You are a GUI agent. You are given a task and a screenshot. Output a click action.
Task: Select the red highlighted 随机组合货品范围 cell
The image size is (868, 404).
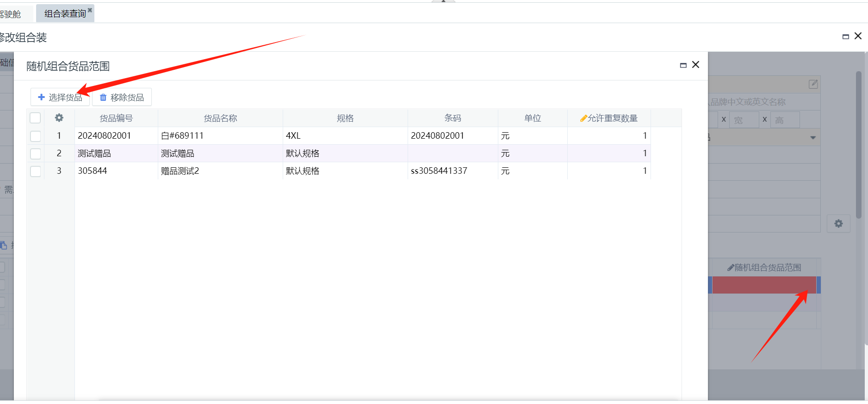763,285
